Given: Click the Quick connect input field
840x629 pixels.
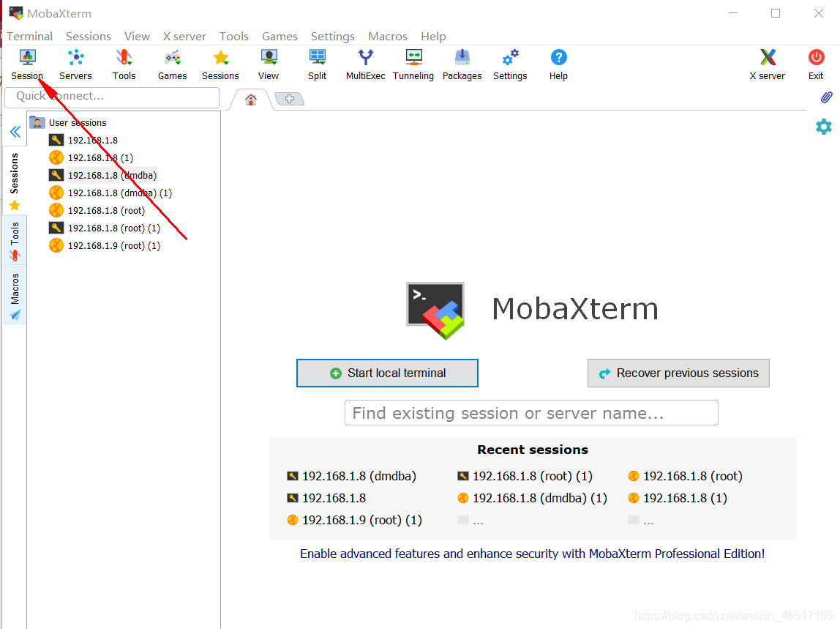Looking at the screenshot, I should point(112,97).
